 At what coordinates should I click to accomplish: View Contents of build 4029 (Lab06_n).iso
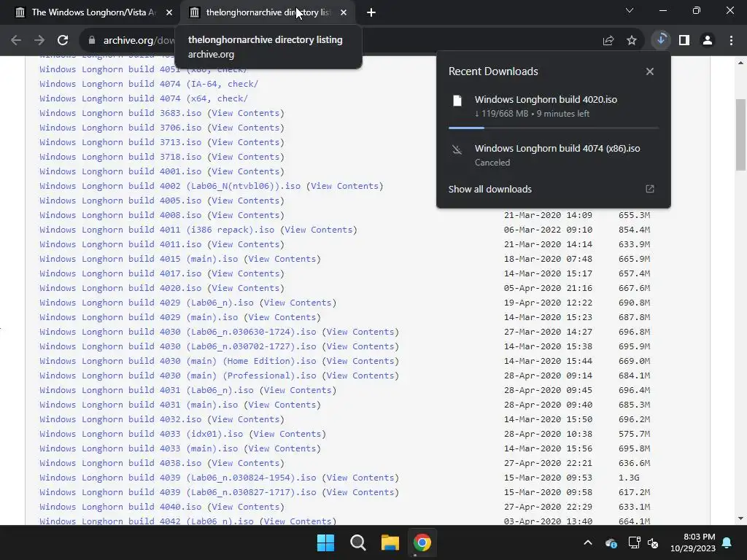coord(298,303)
